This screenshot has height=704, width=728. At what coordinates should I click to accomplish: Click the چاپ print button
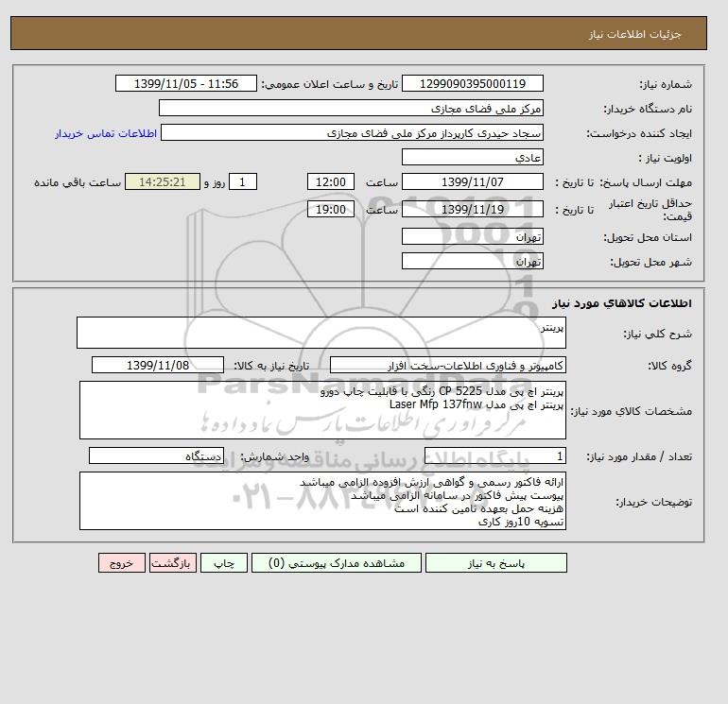pyautogui.click(x=224, y=562)
